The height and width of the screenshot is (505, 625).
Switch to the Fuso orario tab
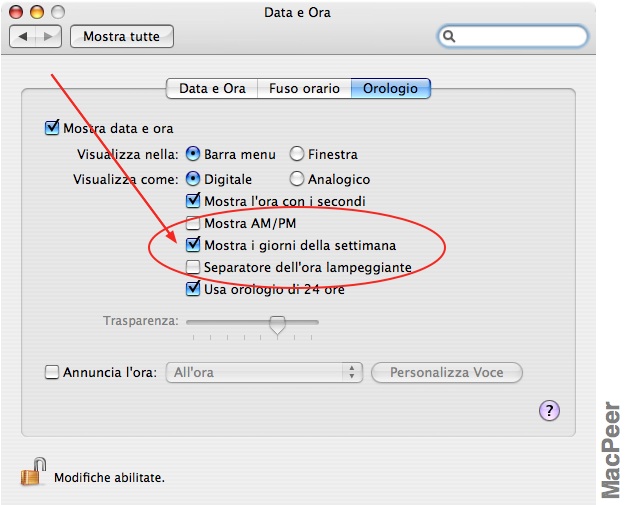click(x=304, y=88)
